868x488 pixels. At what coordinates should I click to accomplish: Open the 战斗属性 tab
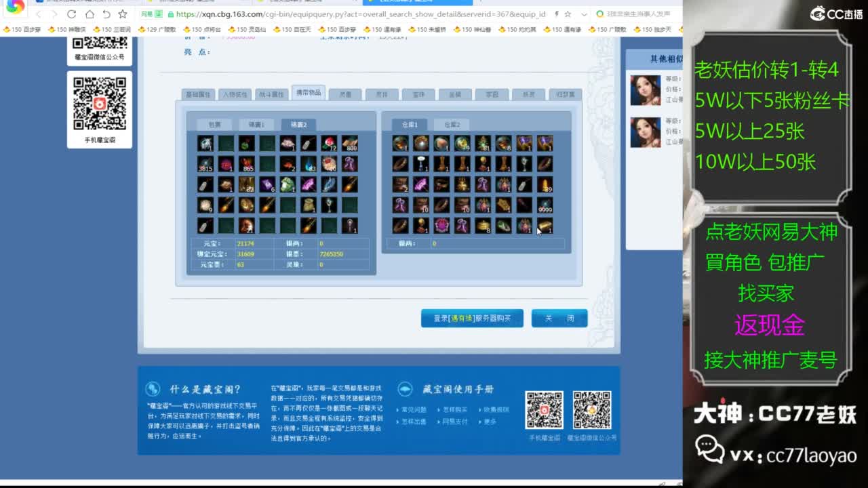[x=271, y=95]
